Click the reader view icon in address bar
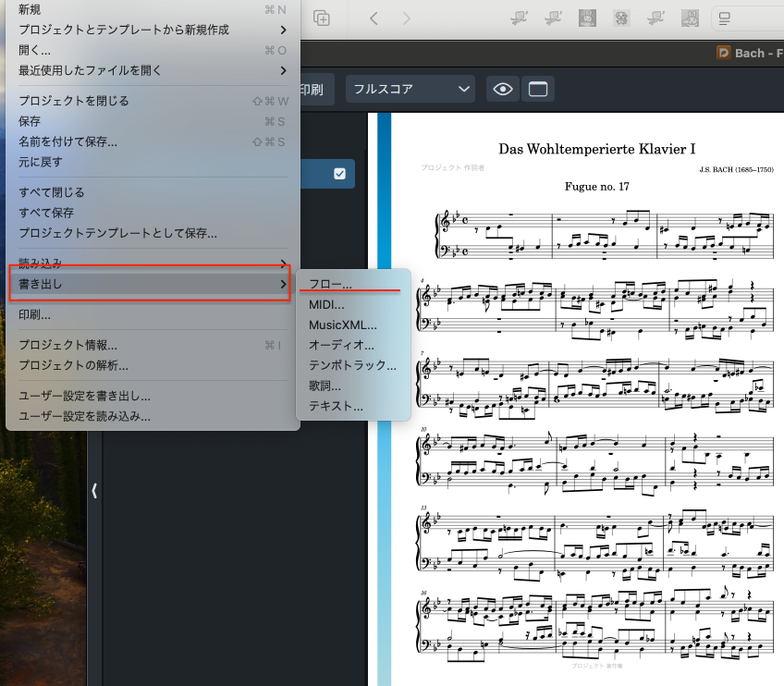 click(x=725, y=18)
